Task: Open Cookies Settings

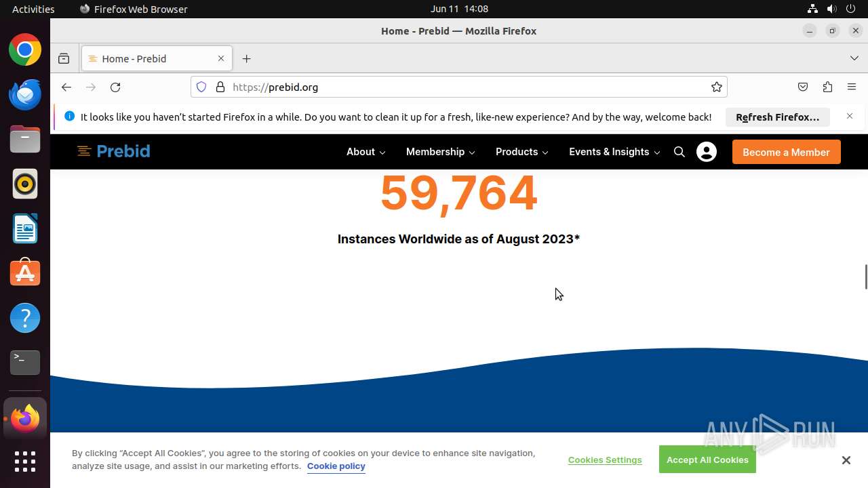Action: (605, 460)
